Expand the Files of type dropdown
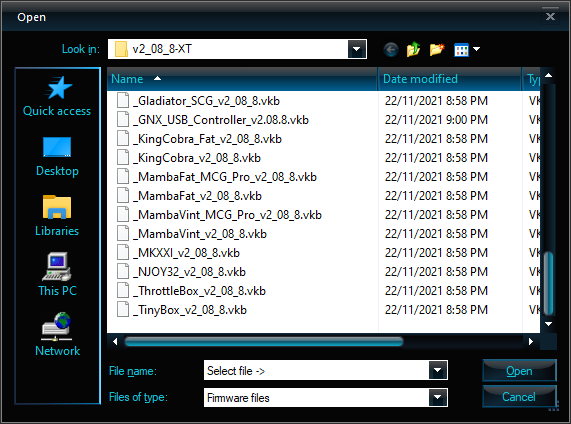The height and width of the screenshot is (424, 571). [438, 397]
